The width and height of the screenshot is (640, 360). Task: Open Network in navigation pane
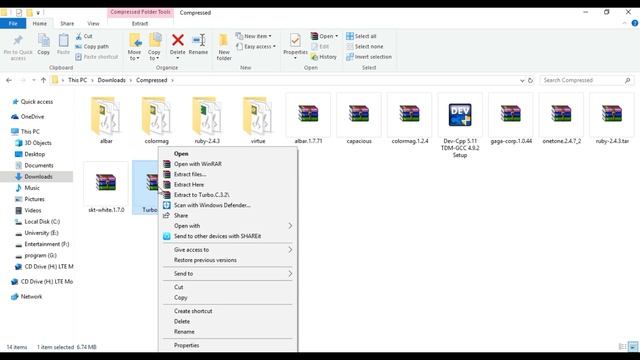tap(31, 296)
